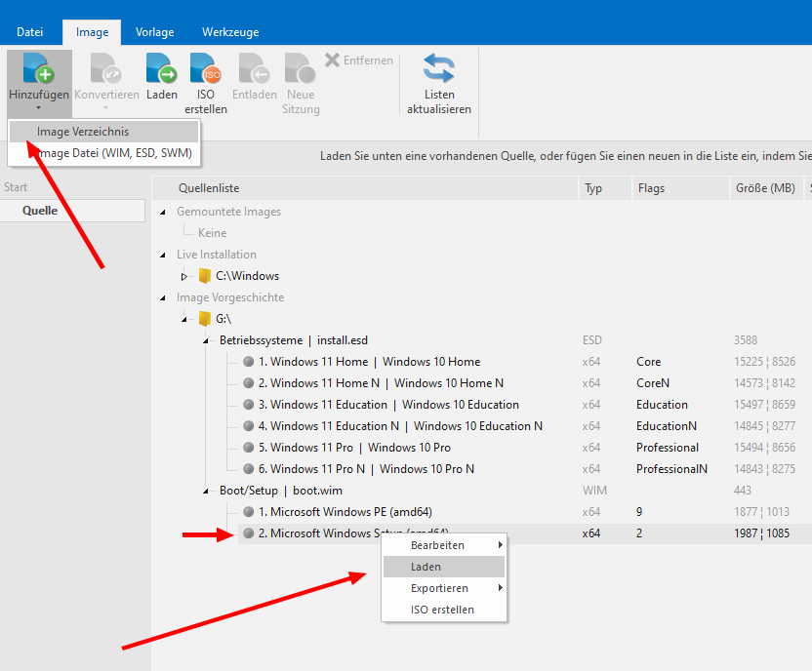Collapse the Image Vorgeschichte group
Screen dimensions: 812x671
click(x=163, y=298)
